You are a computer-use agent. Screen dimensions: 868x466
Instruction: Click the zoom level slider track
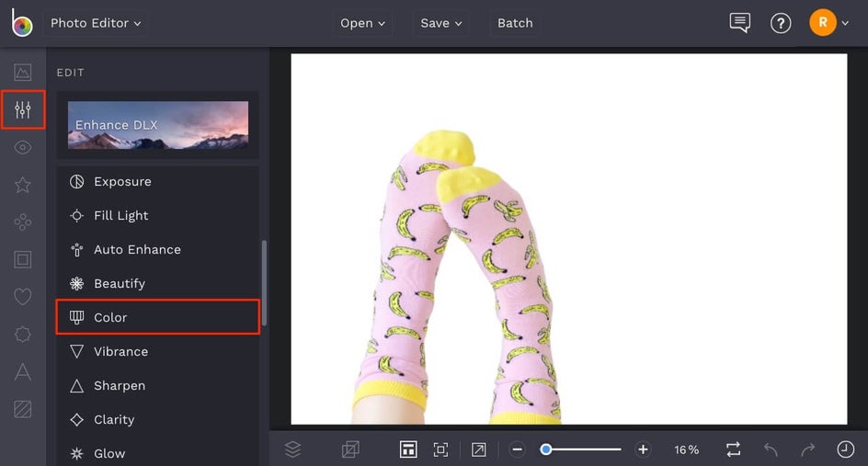pyautogui.click(x=581, y=449)
